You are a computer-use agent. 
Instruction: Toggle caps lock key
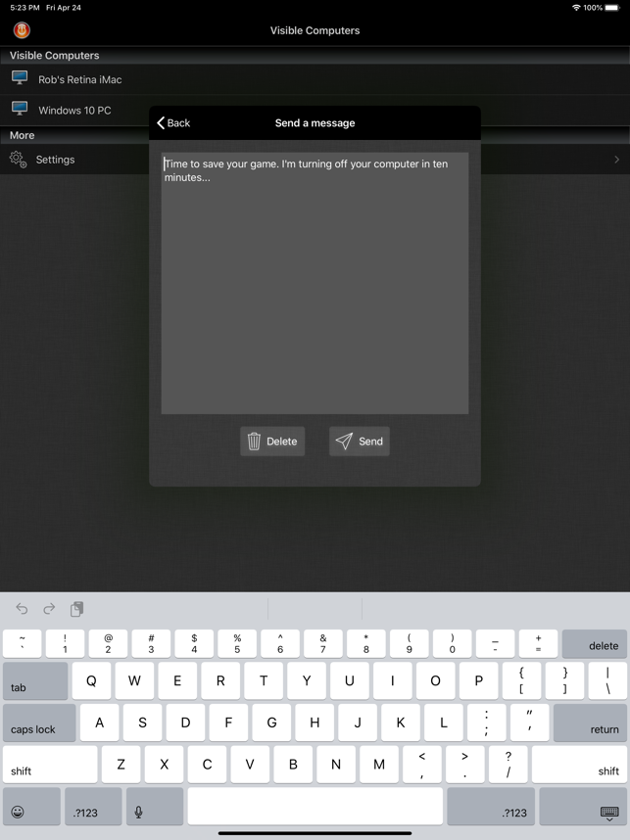39,723
